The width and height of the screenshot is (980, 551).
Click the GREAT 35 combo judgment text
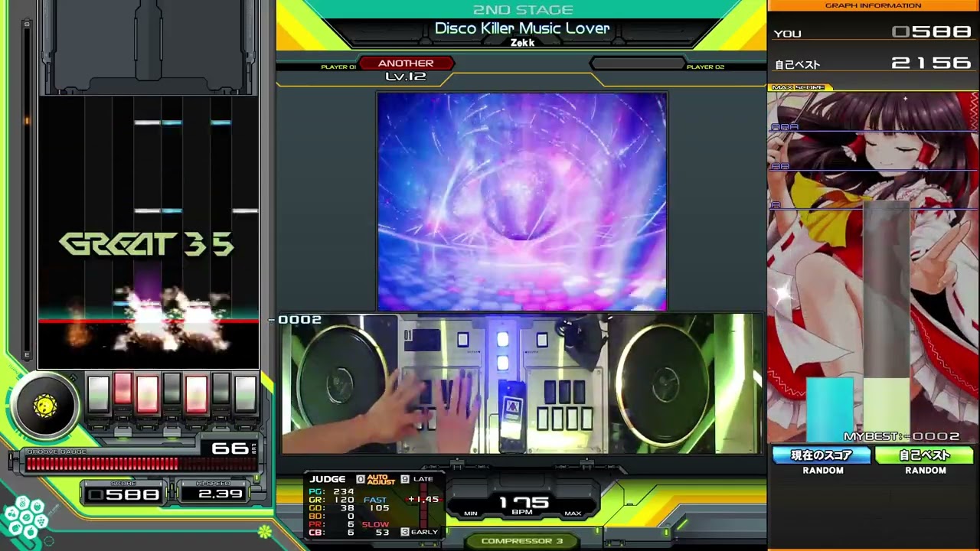(146, 244)
